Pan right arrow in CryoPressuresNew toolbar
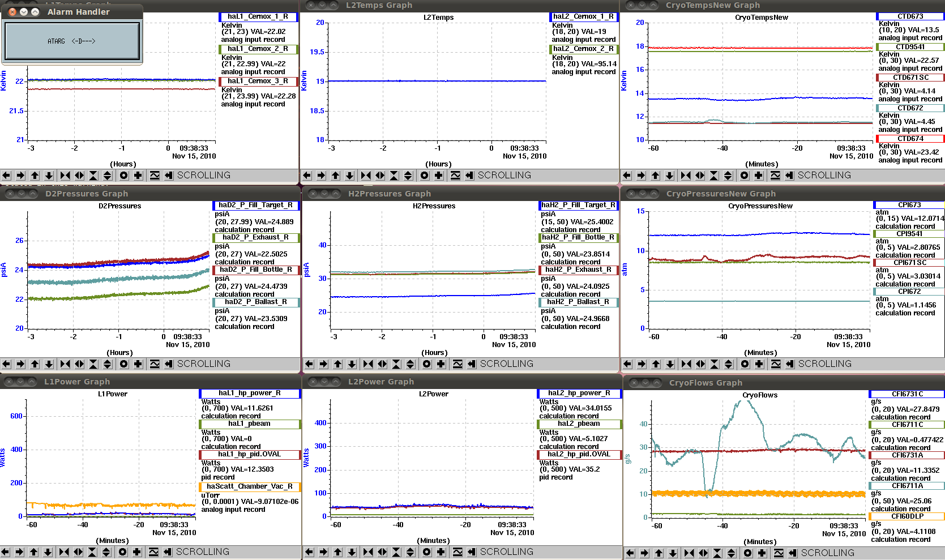The width and height of the screenshot is (945, 560). click(642, 364)
